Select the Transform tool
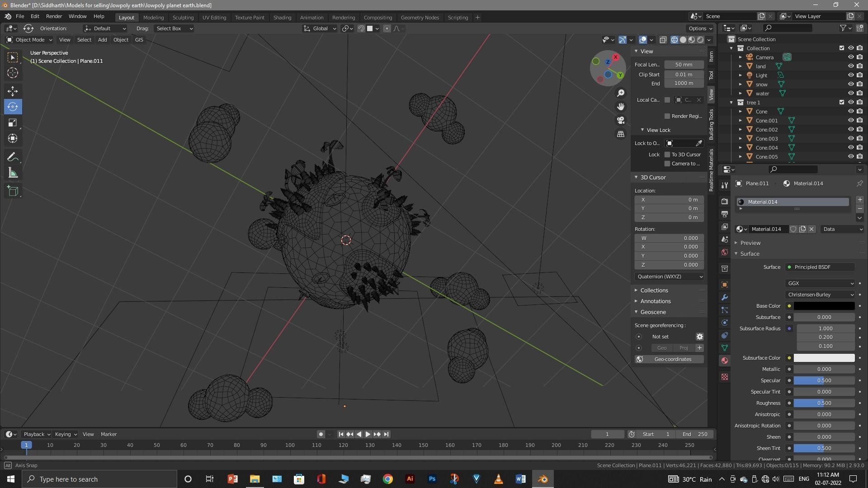868x488 pixels. click(13, 138)
